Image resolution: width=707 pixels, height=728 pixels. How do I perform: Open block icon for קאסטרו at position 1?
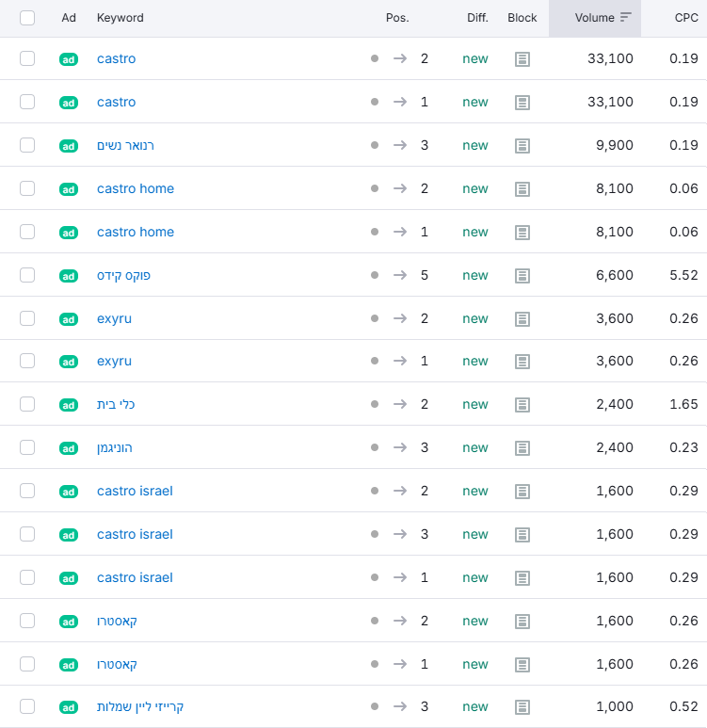pos(522,665)
